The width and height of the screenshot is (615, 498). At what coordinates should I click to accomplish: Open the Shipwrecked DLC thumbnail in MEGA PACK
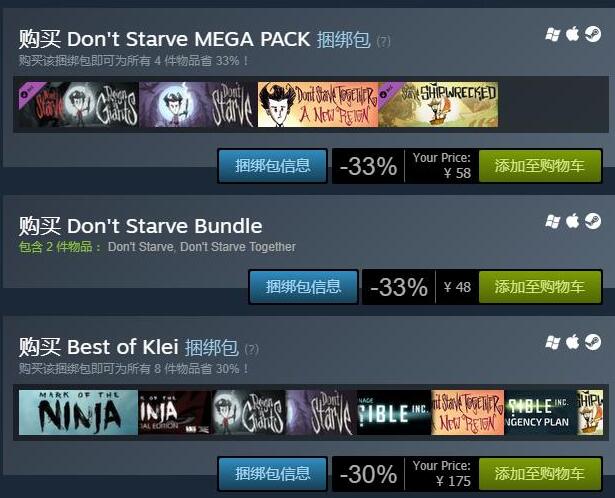(x=438, y=104)
